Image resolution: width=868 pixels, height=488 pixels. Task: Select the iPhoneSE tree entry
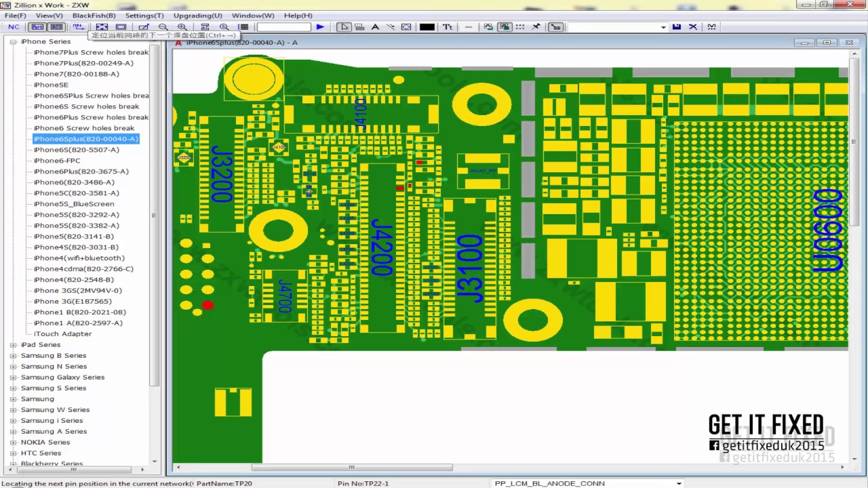tap(51, 85)
